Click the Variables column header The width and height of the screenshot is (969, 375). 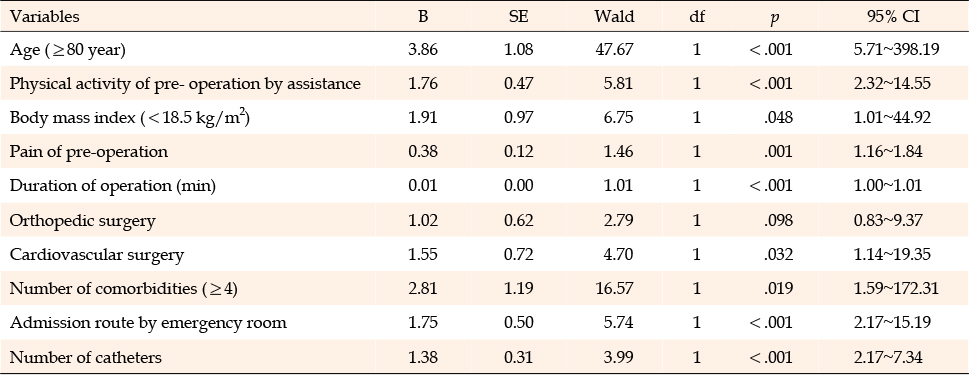click(44, 17)
